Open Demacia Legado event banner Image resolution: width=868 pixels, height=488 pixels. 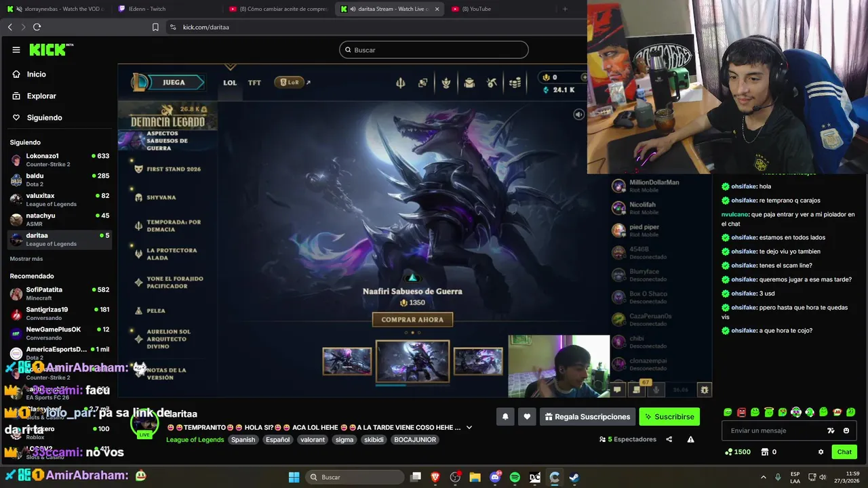pos(167,117)
